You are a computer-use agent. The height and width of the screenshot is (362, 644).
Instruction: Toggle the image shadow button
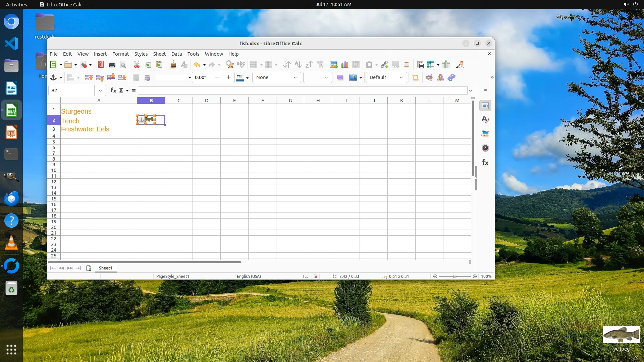click(x=340, y=77)
